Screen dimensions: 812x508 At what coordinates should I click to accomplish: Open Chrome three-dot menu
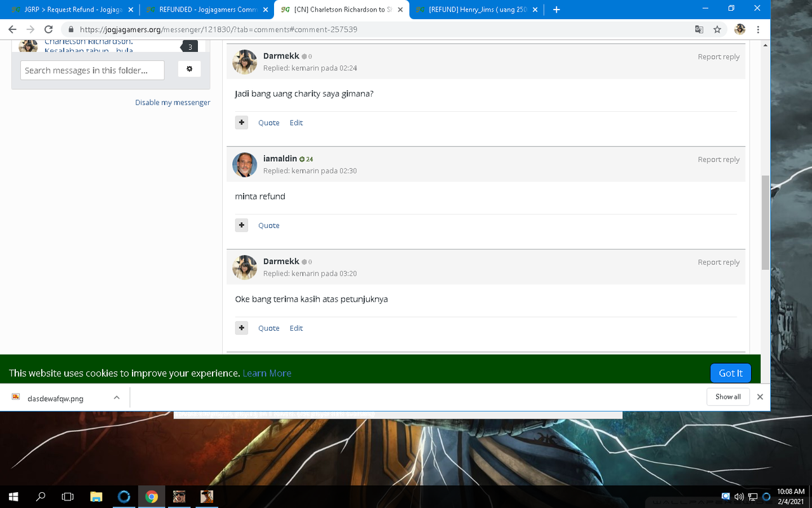coord(758,29)
